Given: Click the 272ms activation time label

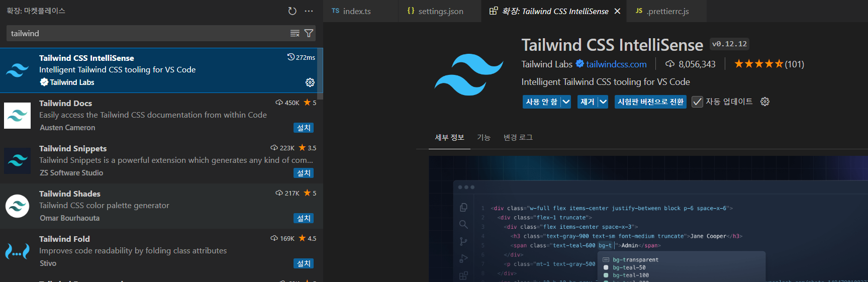Looking at the screenshot, I should pos(302,57).
